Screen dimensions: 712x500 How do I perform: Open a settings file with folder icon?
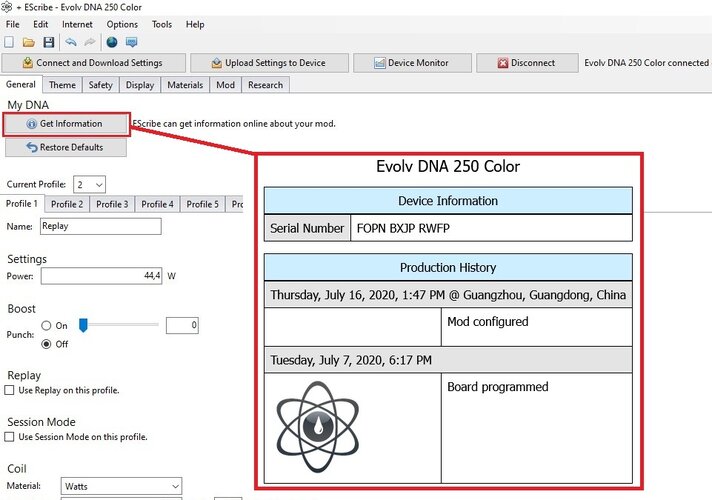pos(29,42)
